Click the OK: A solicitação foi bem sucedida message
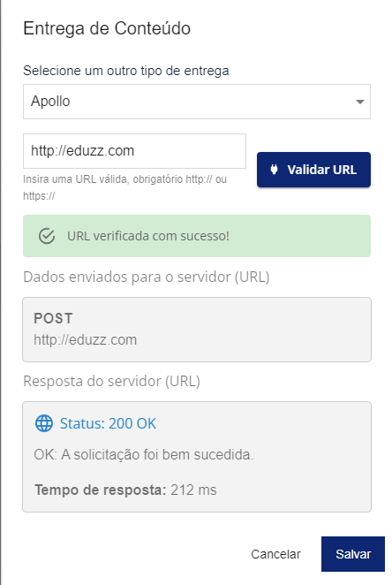 pyautogui.click(x=143, y=455)
